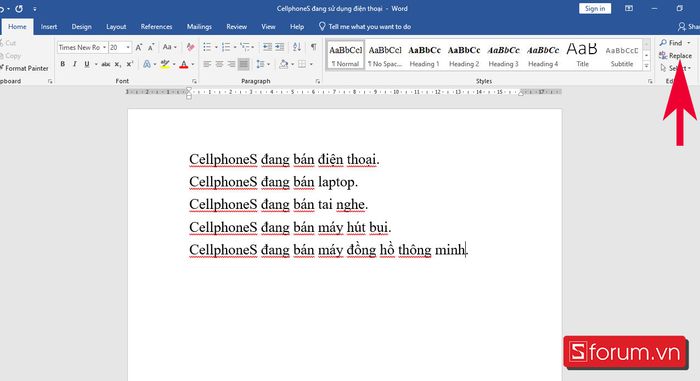
Task: Switch to Insert tab
Action: [x=49, y=27]
